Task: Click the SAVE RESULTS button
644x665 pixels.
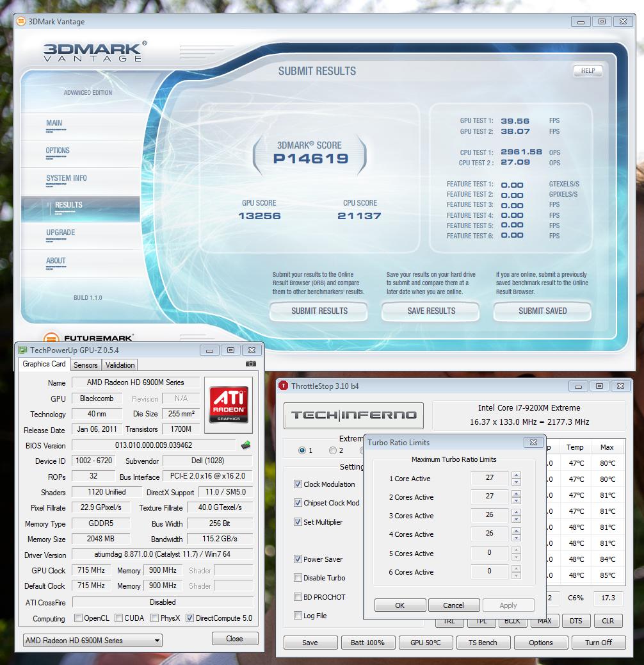Action: [431, 311]
